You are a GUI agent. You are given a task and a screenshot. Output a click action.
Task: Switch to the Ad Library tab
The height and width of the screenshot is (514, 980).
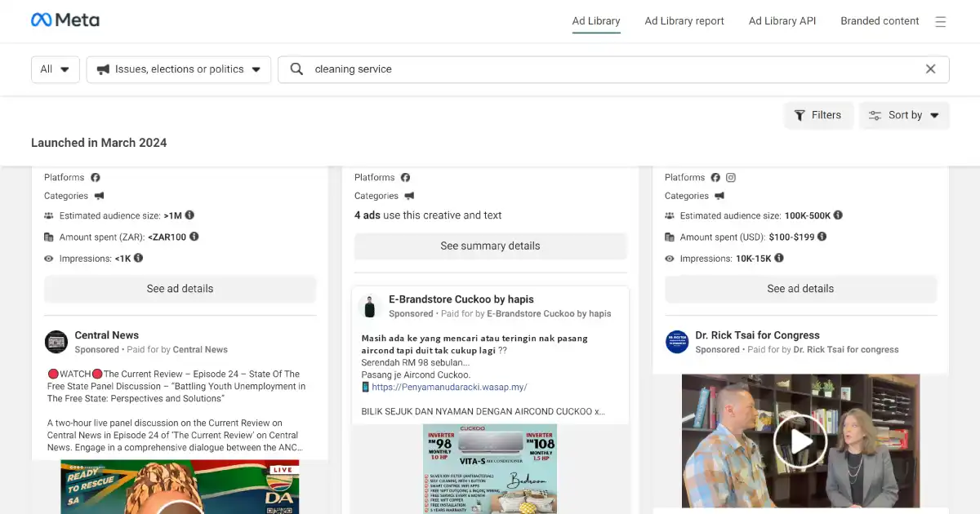(596, 21)
